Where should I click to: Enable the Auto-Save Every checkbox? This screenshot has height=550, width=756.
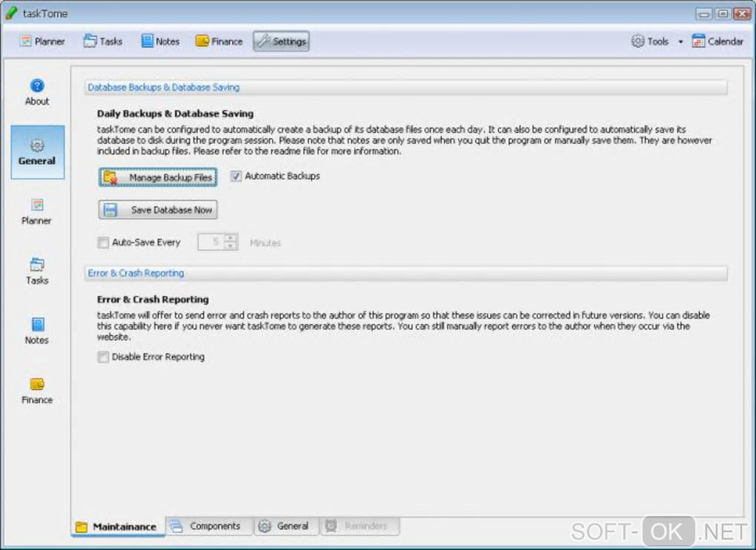[x=103, y=242]
